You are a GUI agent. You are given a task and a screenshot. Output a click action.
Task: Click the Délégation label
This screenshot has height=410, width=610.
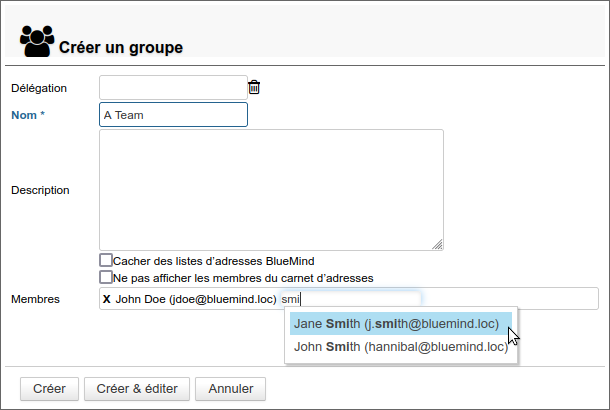pos(39,88)
